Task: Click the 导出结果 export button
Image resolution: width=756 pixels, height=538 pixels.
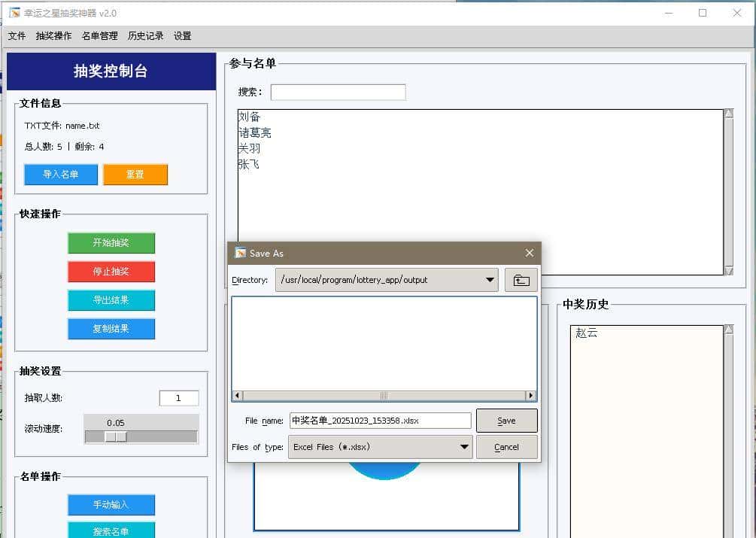Action: click(x=111, y=300)
